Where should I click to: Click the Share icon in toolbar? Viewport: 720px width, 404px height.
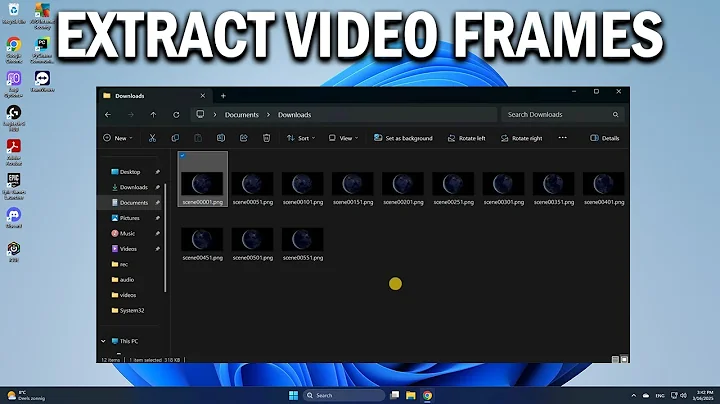pos(243,138)
